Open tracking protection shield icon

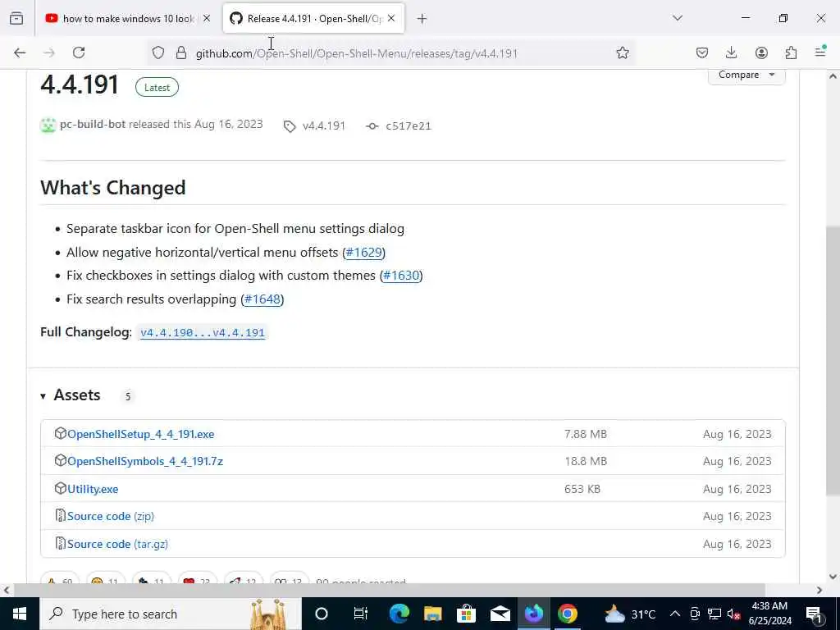[x=158, y=52]
